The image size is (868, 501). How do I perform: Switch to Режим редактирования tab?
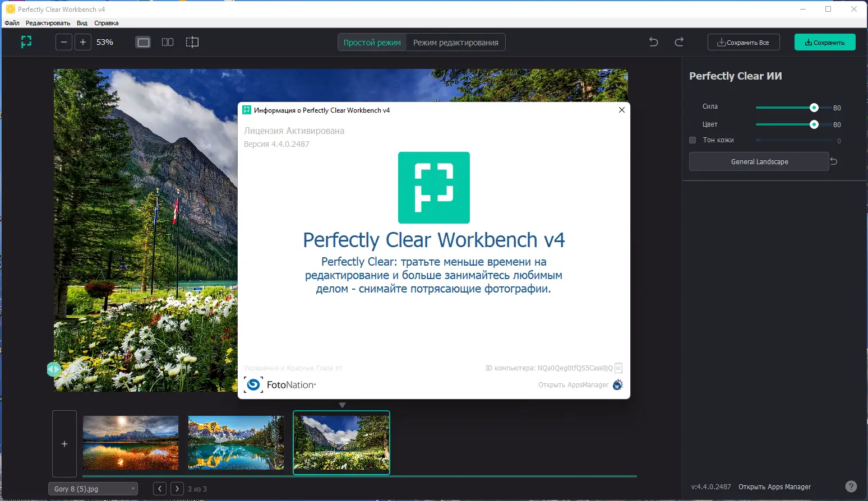pyautogui.click(x=456, y=43)
